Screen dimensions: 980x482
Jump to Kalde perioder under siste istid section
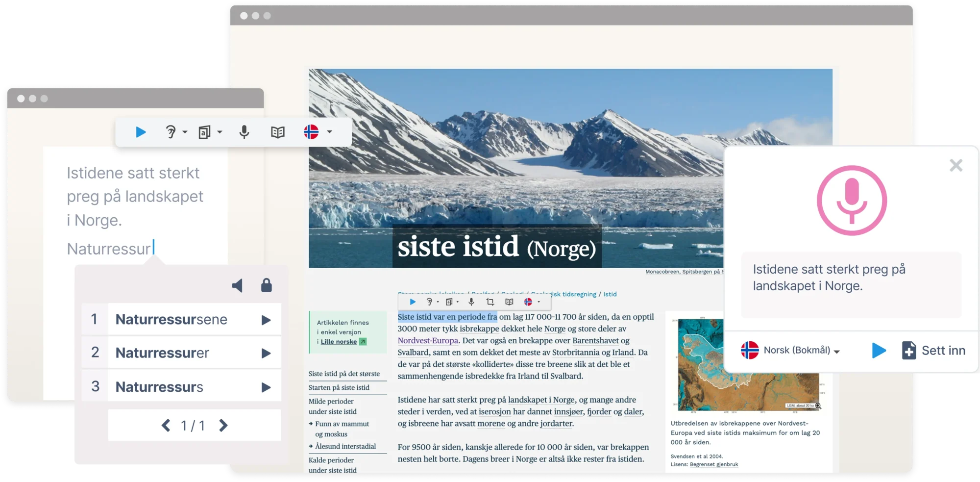click(x=333, y=465)
